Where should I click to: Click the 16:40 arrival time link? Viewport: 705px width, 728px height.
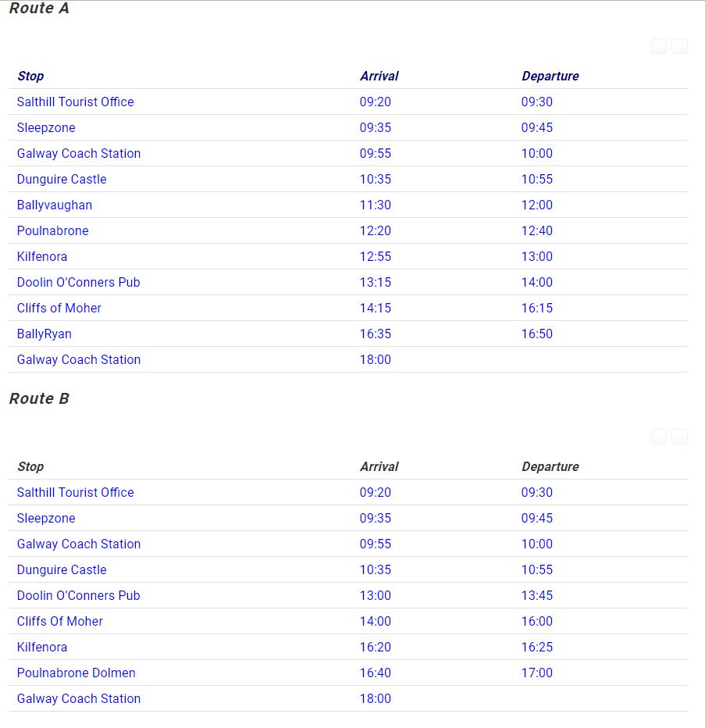click(x=376, y=673)
